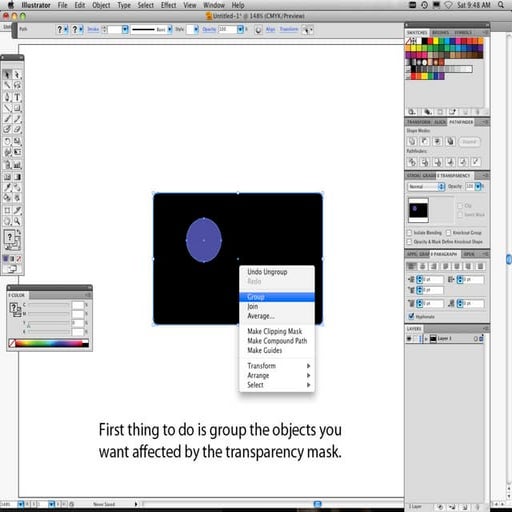
Task: Choose Make Guides in context menu
Action: pyautogui.click(x=277, y=350)
